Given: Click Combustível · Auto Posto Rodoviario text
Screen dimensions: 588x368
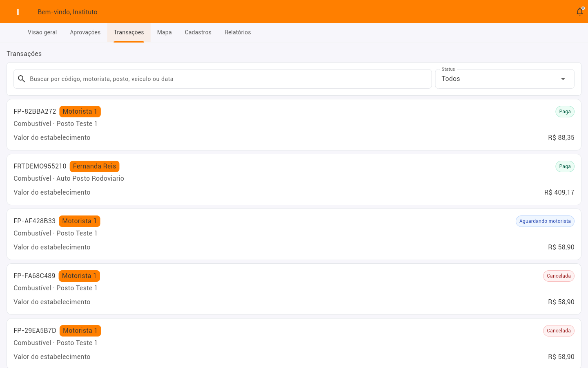Looking at the screenshot, I should (69, 179).
